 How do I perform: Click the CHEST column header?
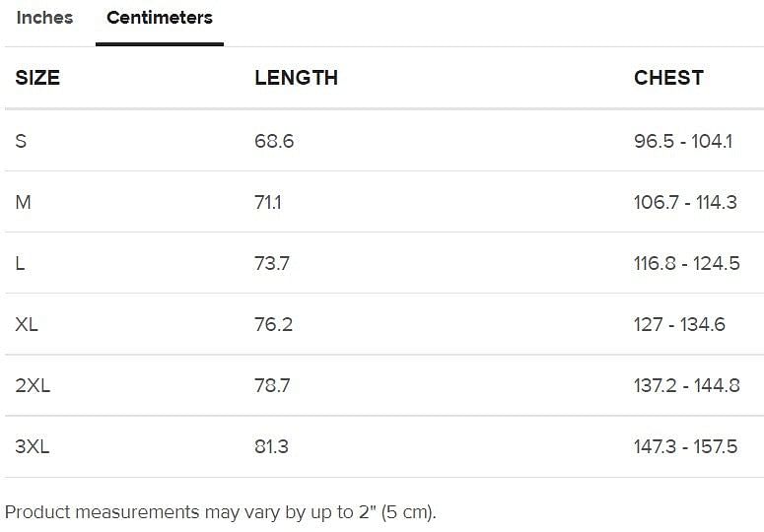pos(668,78)
